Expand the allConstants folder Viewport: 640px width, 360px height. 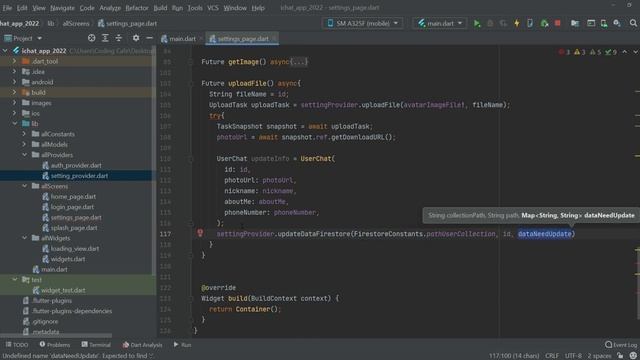tap(24, 134)
